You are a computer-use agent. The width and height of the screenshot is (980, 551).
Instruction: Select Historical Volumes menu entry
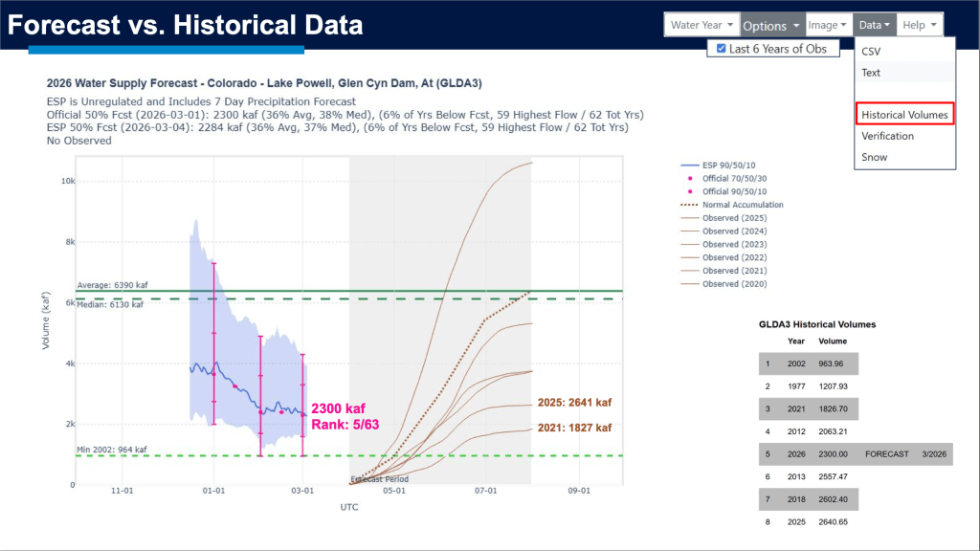(x=904, y=115)
